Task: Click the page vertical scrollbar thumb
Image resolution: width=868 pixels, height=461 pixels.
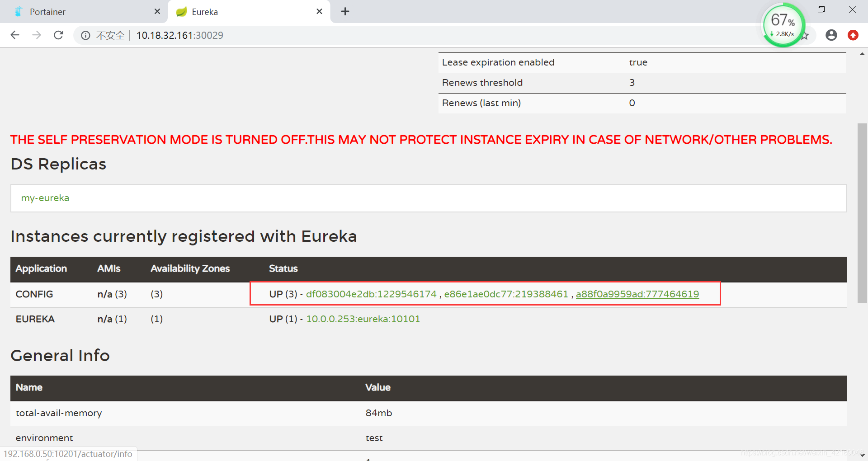Action: [x=862, y=212]
